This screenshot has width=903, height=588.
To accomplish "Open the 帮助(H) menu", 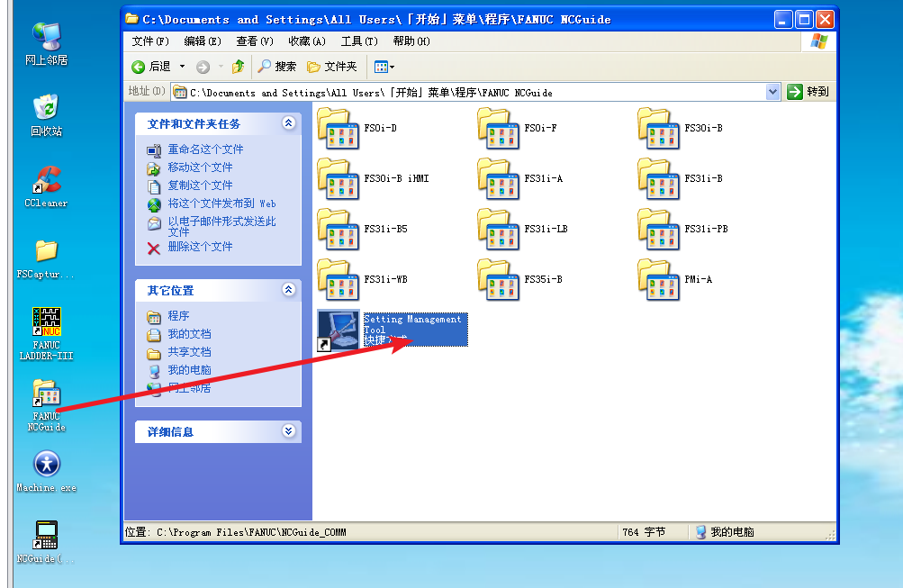I will (x=411, y=41).
